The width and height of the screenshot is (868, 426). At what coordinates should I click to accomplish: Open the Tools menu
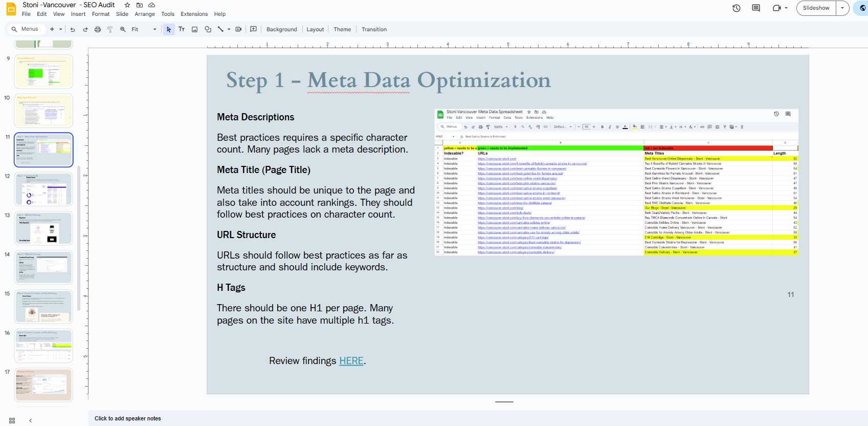pyautogui.click(x=168, y=14)
